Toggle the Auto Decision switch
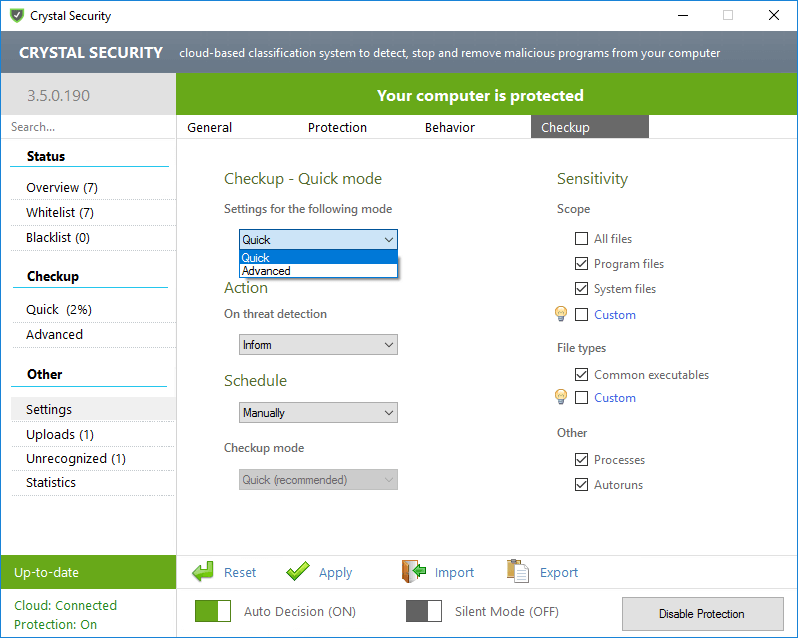798x638 pixels. pos(213,611)
